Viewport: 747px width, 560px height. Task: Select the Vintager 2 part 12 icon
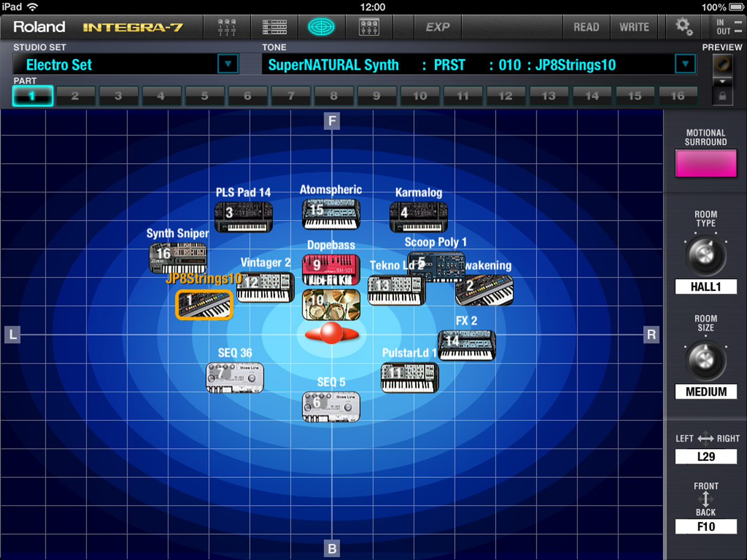click(265, 287)
